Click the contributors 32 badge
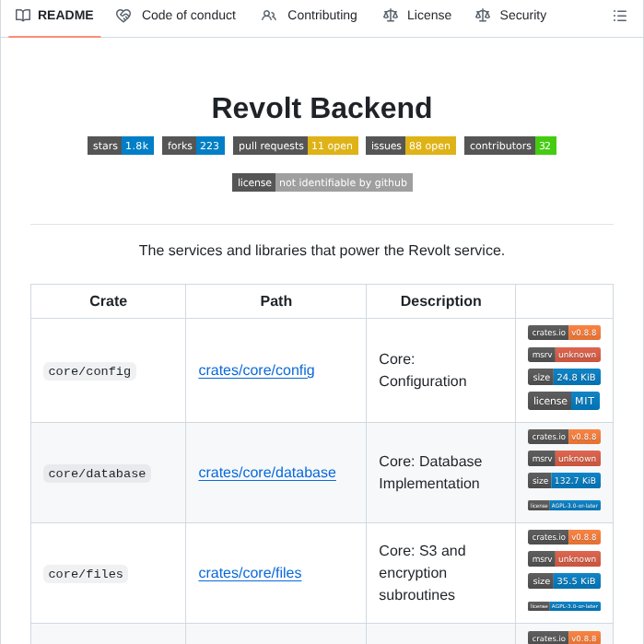The height and width of the screenshot is (644, 644). point(510,146)
